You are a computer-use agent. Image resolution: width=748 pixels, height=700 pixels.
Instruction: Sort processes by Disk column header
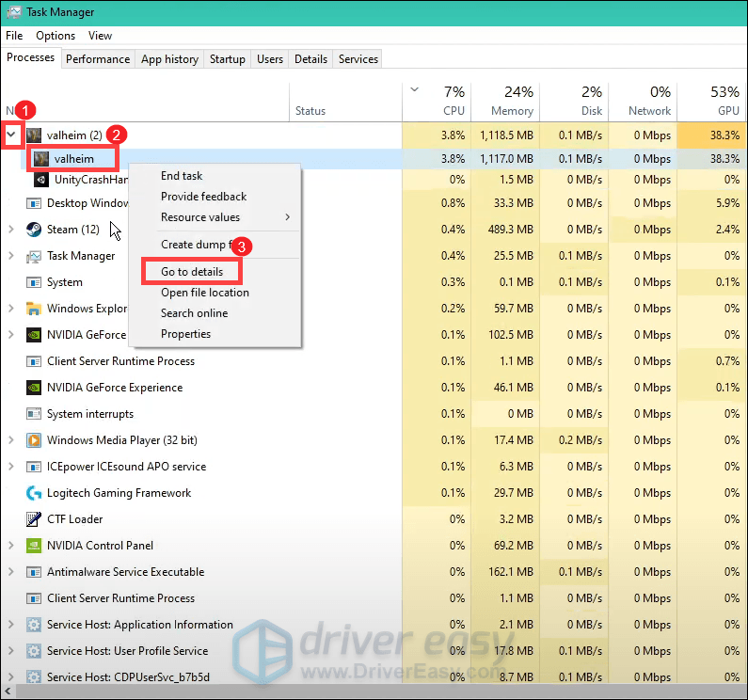click(x=574, y=102)
